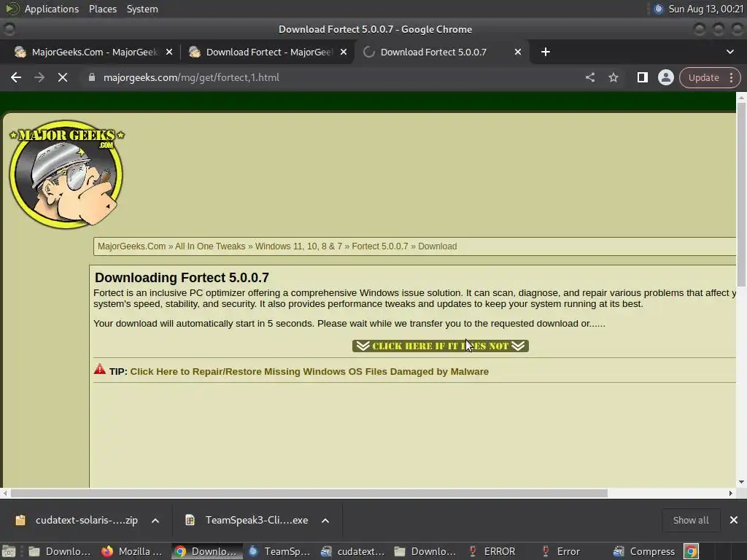Image resolution: width=747 pixels, height=560 pixels.
Task: Click the red warning TIP icon
Action: click(99, 369)
